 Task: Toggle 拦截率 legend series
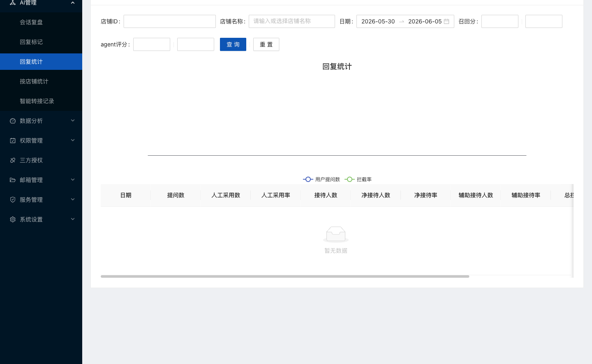point(358,180)
